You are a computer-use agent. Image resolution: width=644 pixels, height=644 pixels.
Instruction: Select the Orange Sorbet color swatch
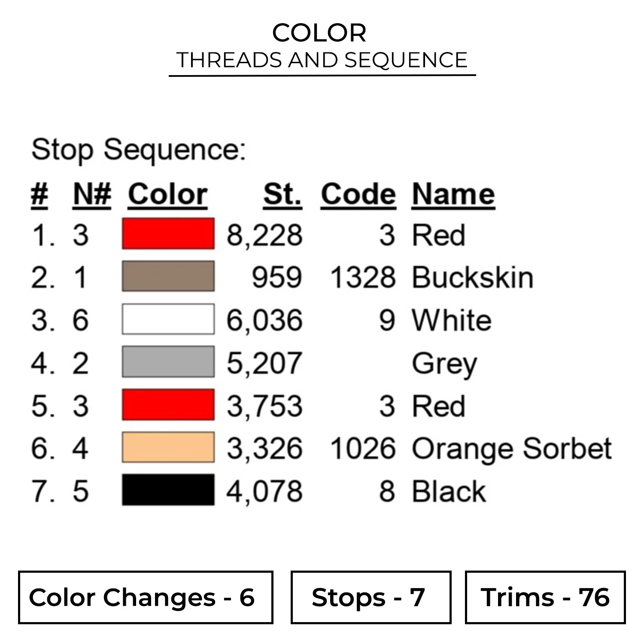coord(168,447)
